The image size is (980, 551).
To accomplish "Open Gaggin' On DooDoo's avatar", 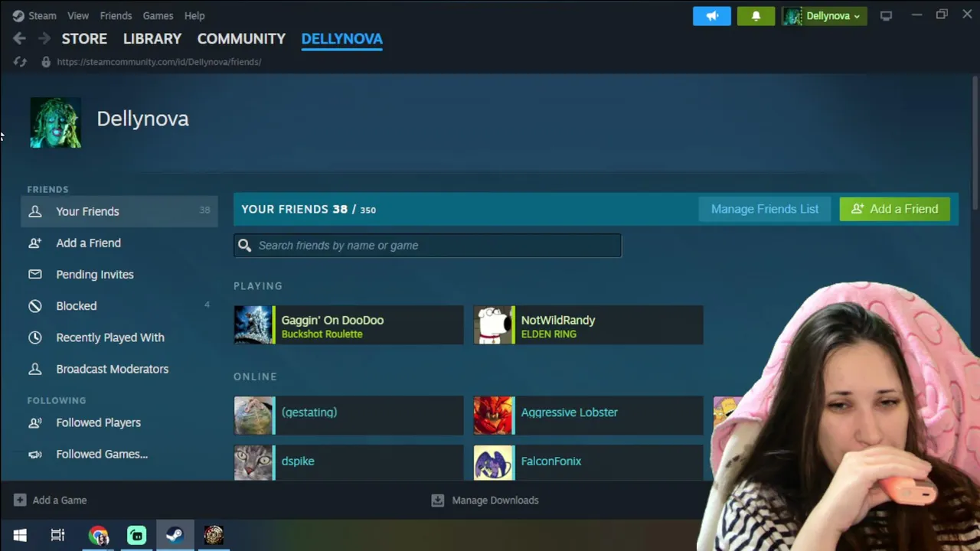I will (253, 325).
